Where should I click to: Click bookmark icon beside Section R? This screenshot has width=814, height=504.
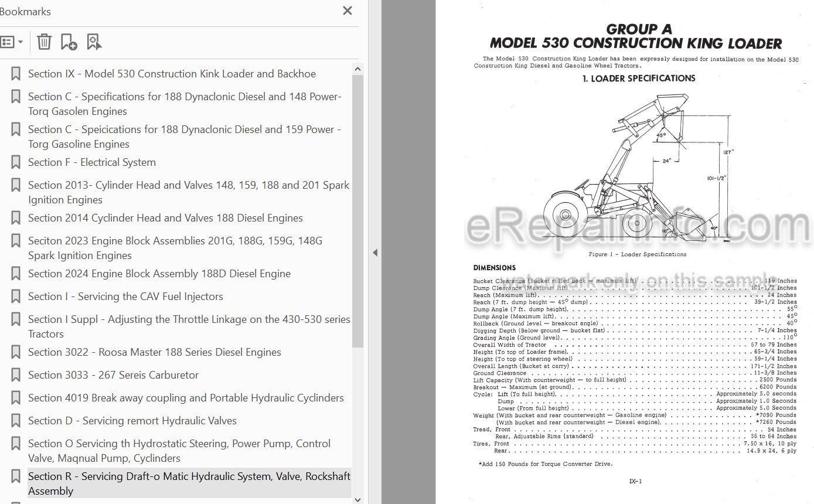[16, 476]
